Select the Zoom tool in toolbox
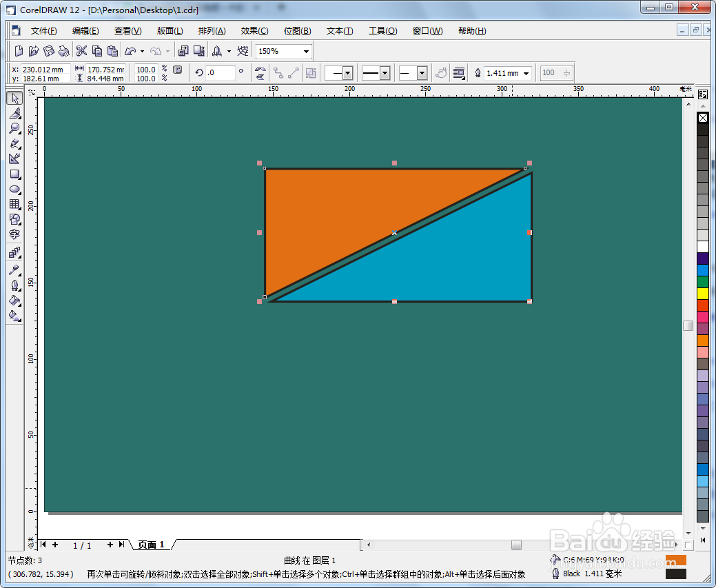The width and height of the screenshot is (716, 588). [x=14, y=128]
